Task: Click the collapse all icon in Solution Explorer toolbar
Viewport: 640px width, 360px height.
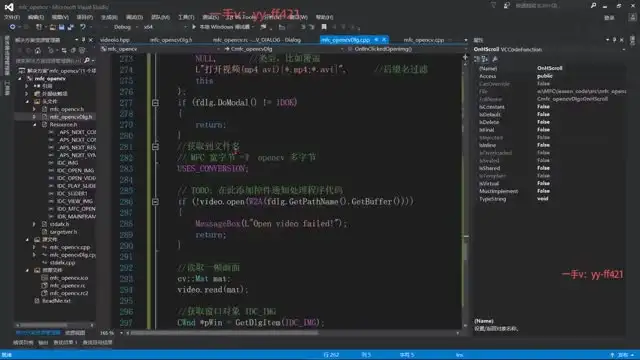Action: (73, 51)
